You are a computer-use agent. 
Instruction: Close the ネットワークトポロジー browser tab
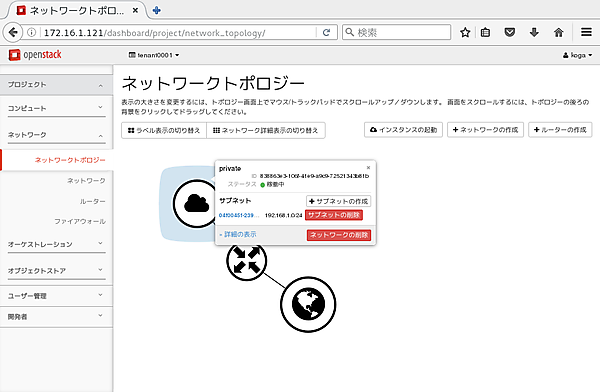(x=135, y=11)
